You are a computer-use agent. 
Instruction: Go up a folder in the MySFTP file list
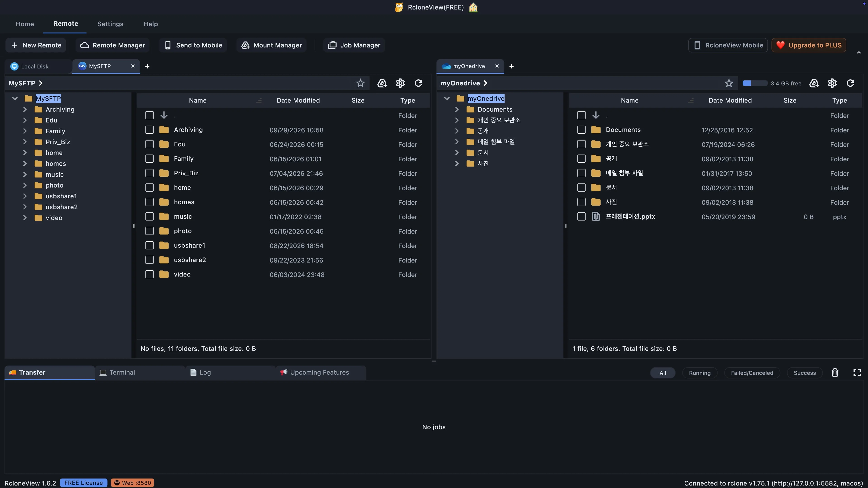(164, 115)
